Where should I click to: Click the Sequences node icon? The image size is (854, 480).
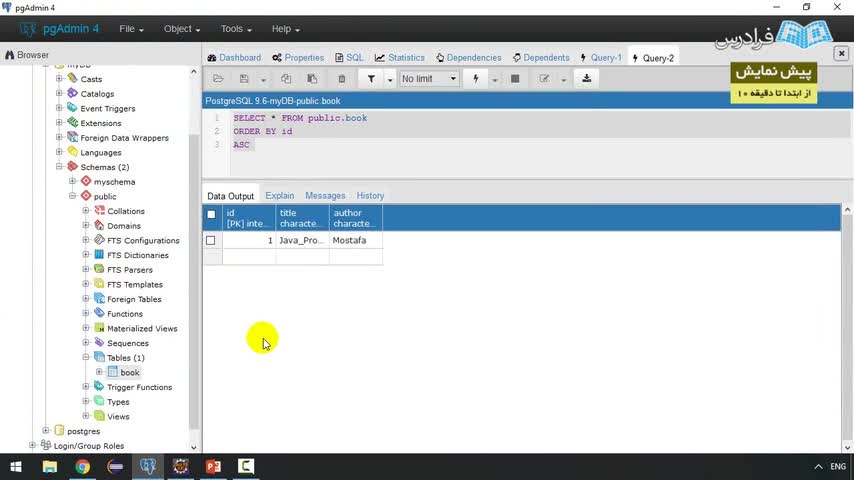click(99, 343)
